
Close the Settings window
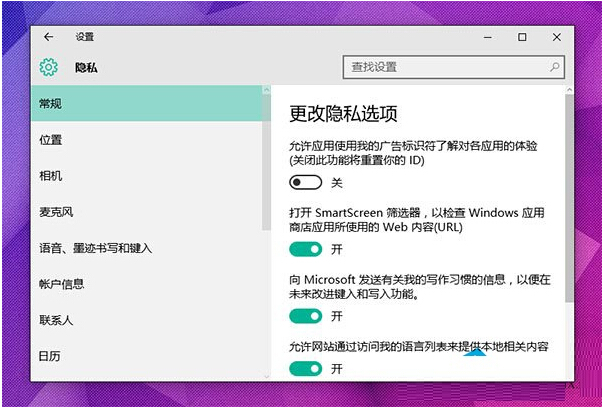pos(557,37)
